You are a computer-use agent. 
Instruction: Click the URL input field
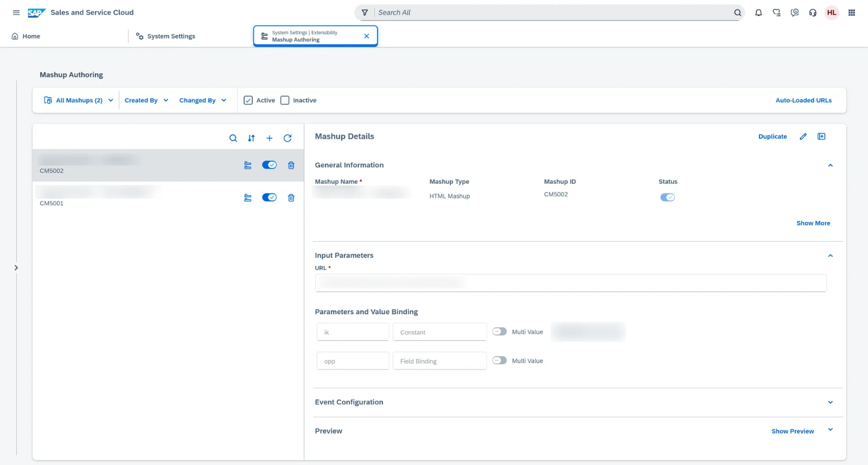click(x=571, y=283)
